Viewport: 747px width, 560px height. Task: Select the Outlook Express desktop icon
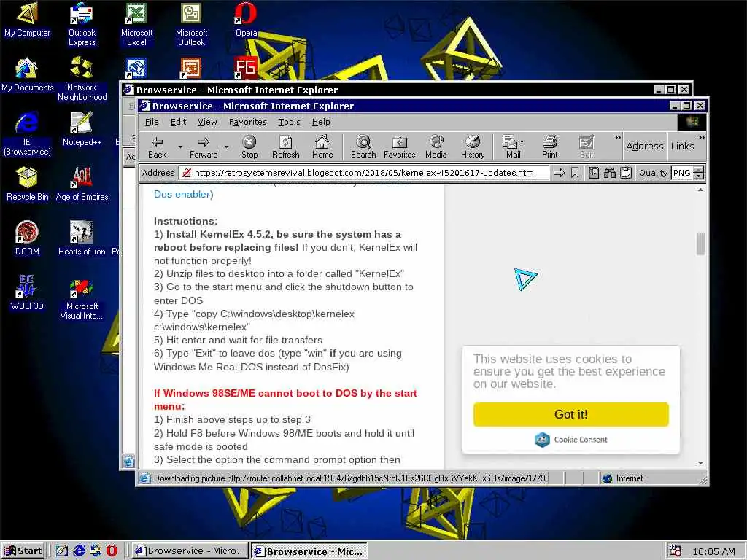pyautogui.click(x=82, y=25)
